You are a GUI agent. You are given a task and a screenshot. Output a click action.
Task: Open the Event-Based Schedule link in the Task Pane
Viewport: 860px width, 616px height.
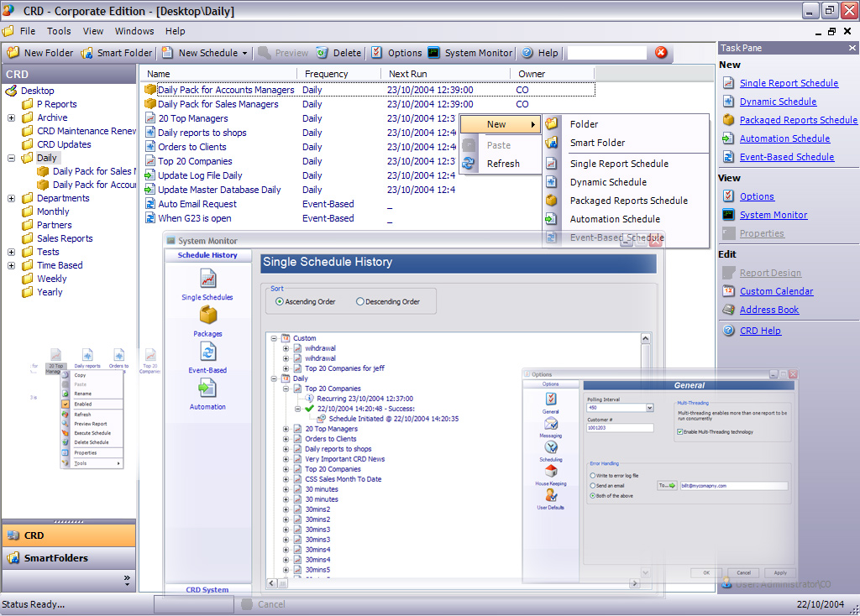tap(786, 157)
